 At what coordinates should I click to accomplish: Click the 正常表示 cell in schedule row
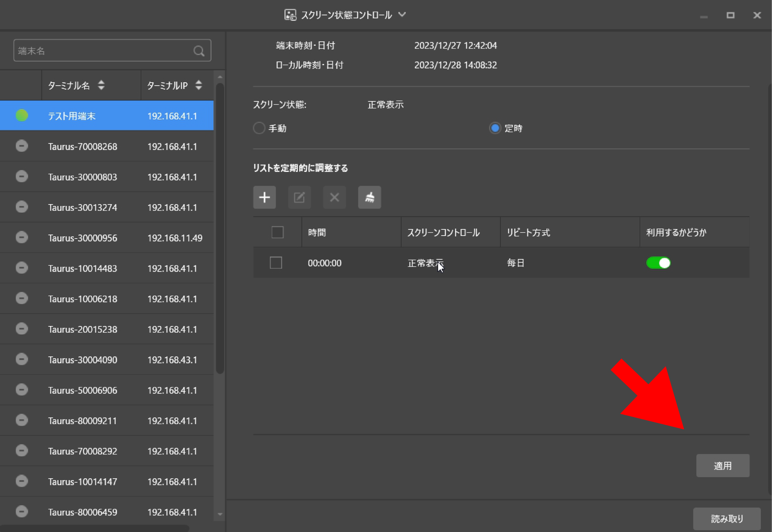tap(425, 263)
